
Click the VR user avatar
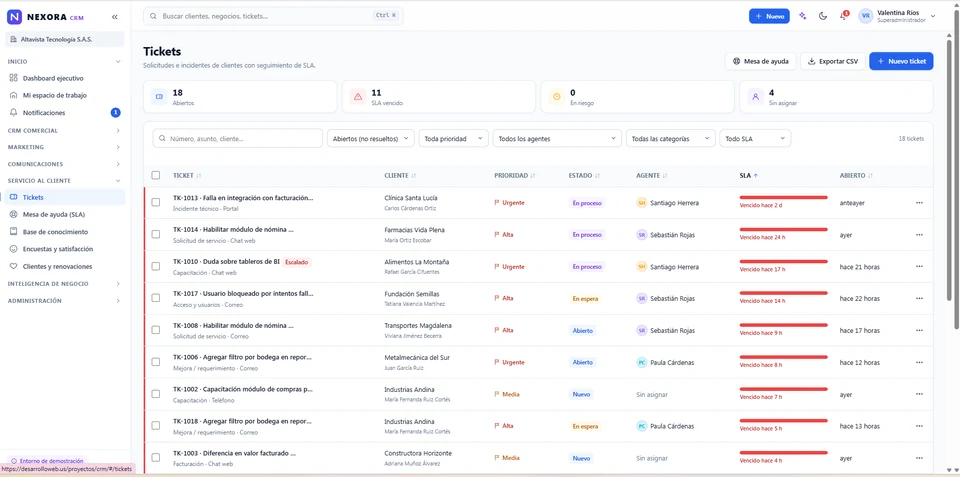(x=866, y=17)
